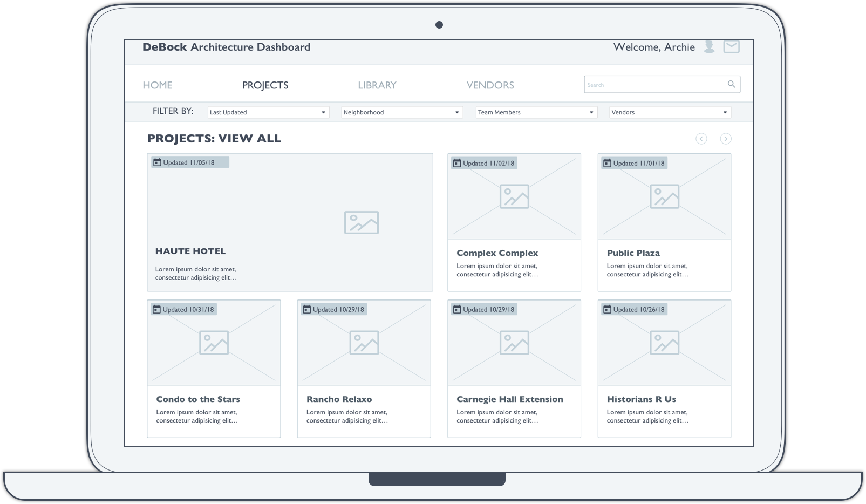Open the Carnegie Hall Extension title
Image resolution: width=866 pixels, height=504 pixels.
pos(510,399)
